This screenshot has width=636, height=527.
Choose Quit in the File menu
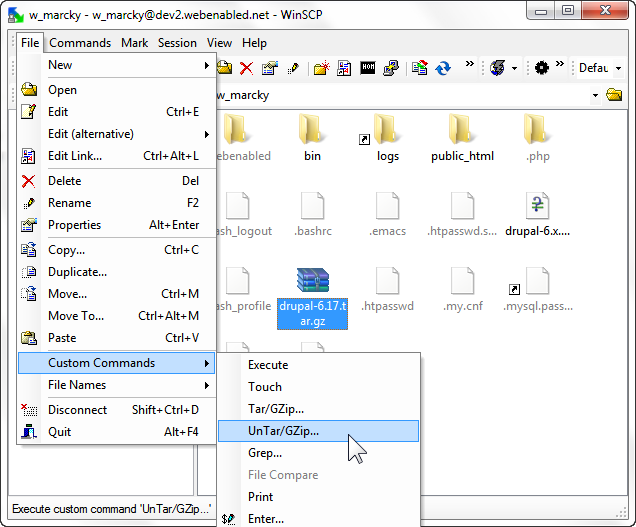[x=117, y=432]
